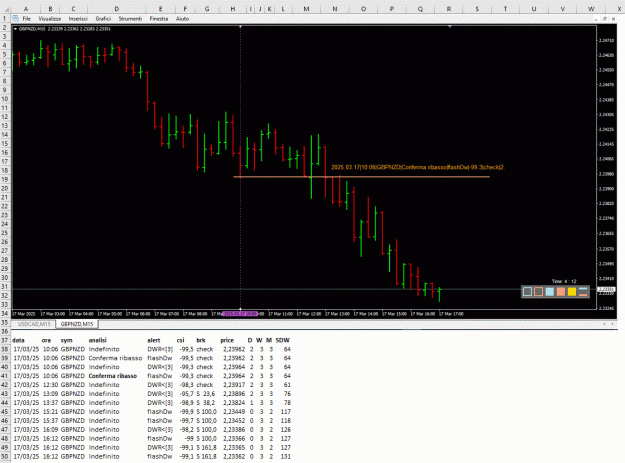Open the Visualizza menu

[50, 19]
